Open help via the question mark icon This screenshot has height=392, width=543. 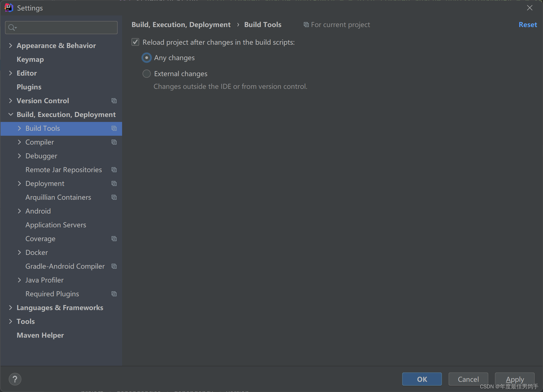click(x=15, y=379)
